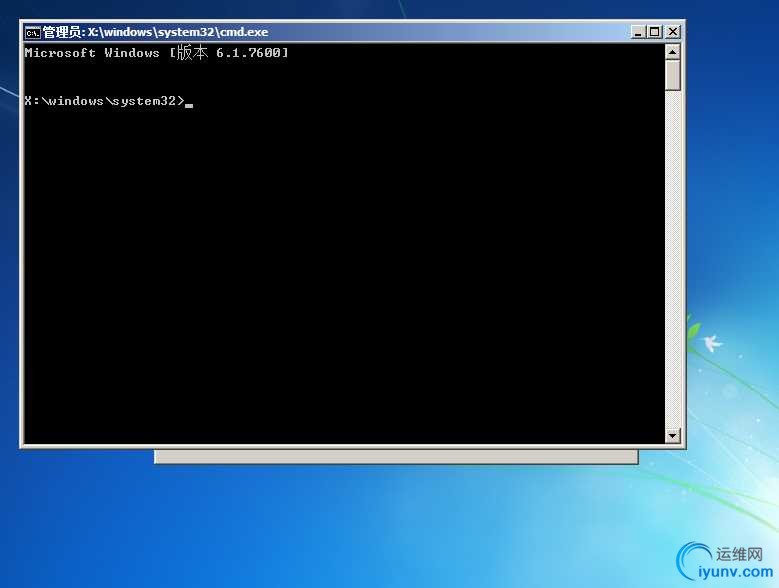Click the scrollbar down arrow
Image resolution: width=779 pixels, height=588 pixels.
[x=673, y=436]
